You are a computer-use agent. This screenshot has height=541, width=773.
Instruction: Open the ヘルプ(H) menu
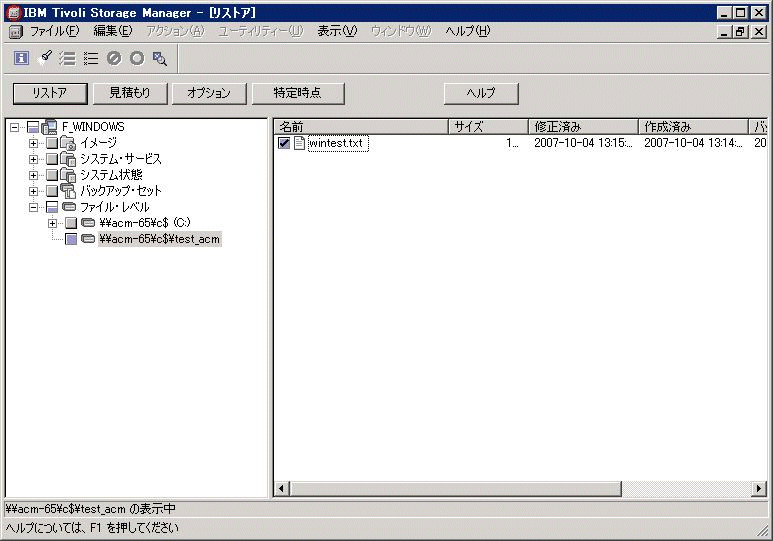pyautogui.click(x=468, y=32)
